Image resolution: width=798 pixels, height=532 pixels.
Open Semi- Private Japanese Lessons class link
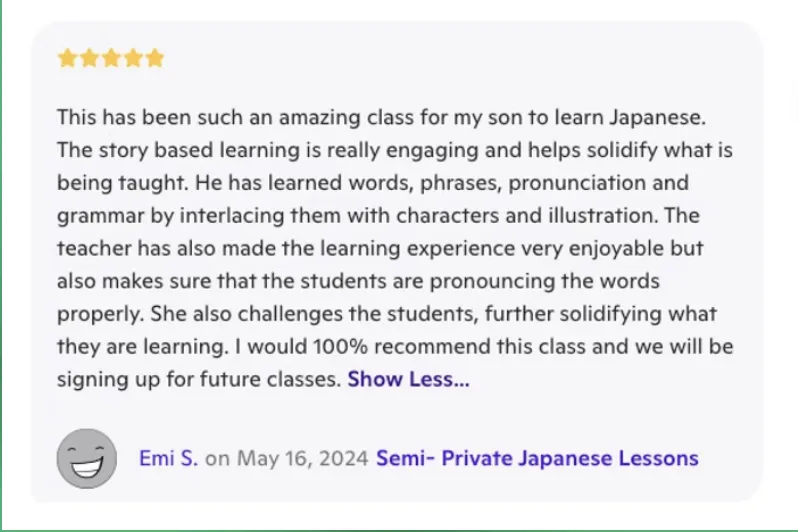click(537, 459)
